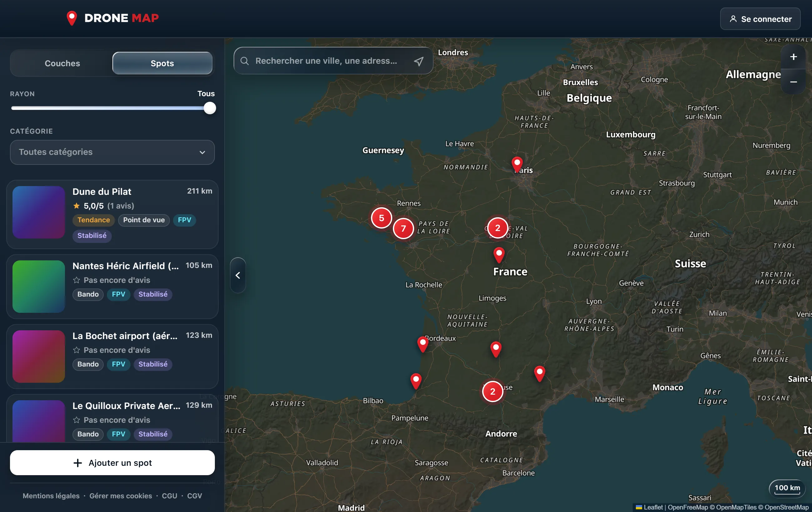Zoom out with the minus button
This screenshot has height=512, width=812.
pos(793,82)
